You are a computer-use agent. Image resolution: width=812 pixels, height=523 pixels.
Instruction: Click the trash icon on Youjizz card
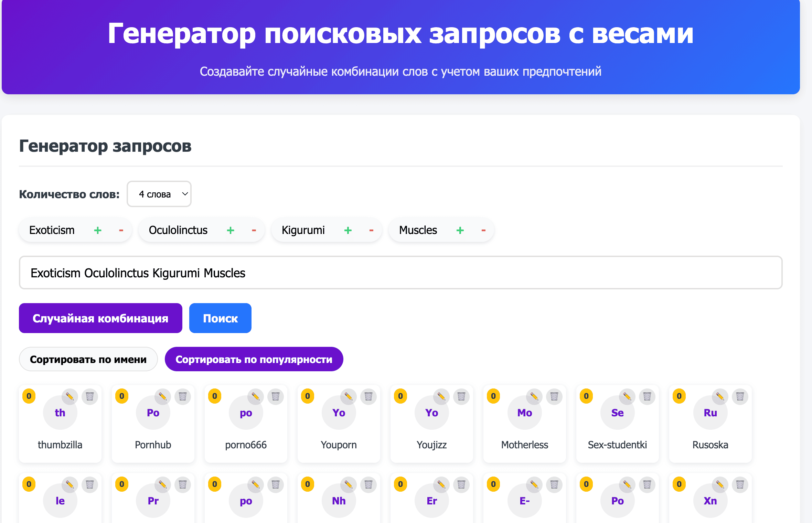tap(461, 397)
